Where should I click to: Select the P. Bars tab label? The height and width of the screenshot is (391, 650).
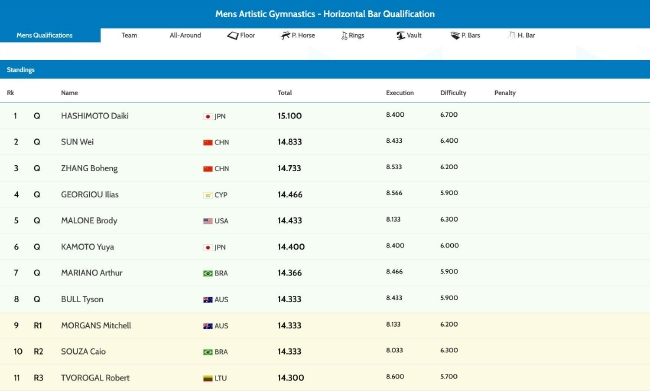(471, 35)
